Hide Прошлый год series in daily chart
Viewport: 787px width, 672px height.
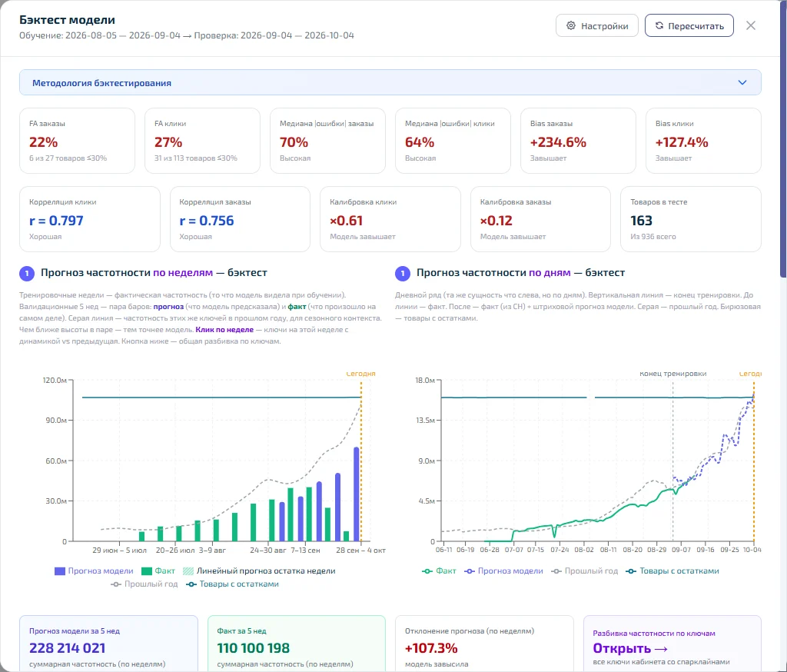coord(585,571)
